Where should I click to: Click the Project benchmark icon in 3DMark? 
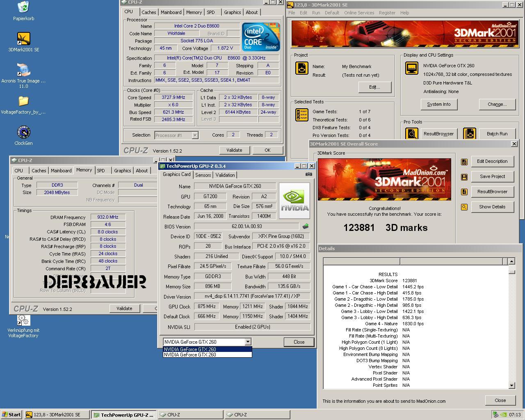coord(302,68)
